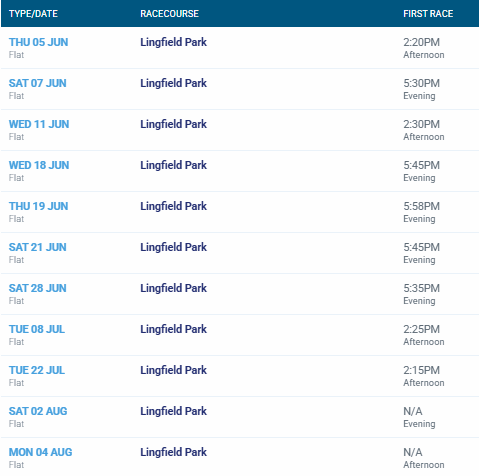
Task: Open the SAT 28 JUN fixture link
Action: pyautogui.click(x=37, y=288)
